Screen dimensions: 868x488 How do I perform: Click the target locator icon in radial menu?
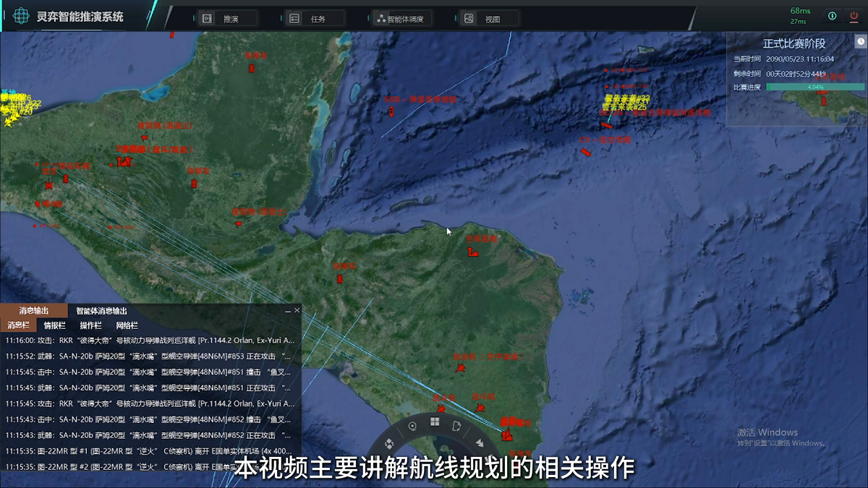412,427
